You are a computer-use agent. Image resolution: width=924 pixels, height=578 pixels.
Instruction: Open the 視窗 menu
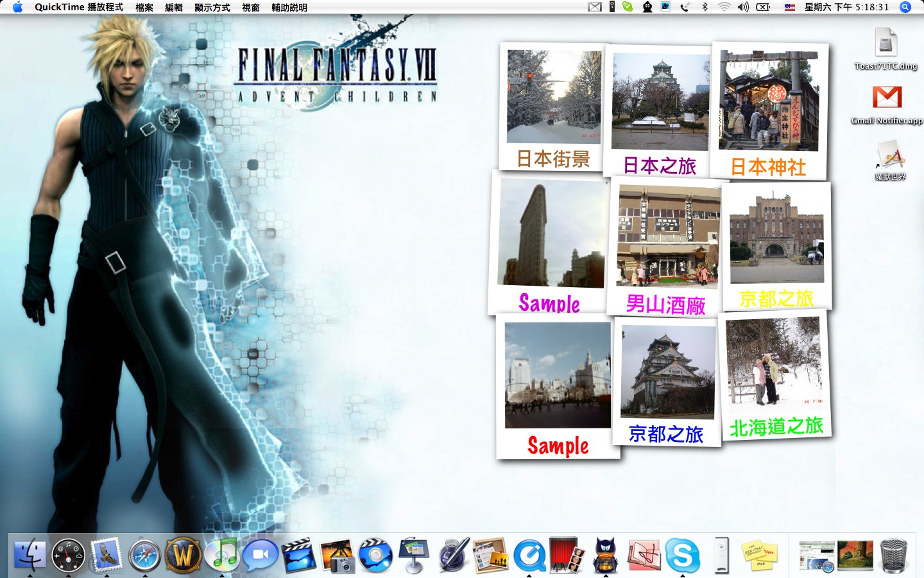pos(251,7)
